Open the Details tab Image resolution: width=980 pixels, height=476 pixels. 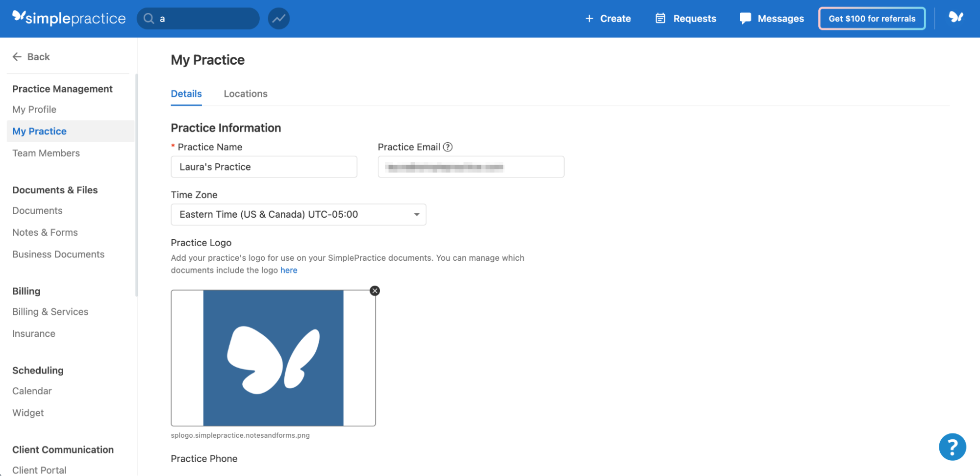click(186, 94)
